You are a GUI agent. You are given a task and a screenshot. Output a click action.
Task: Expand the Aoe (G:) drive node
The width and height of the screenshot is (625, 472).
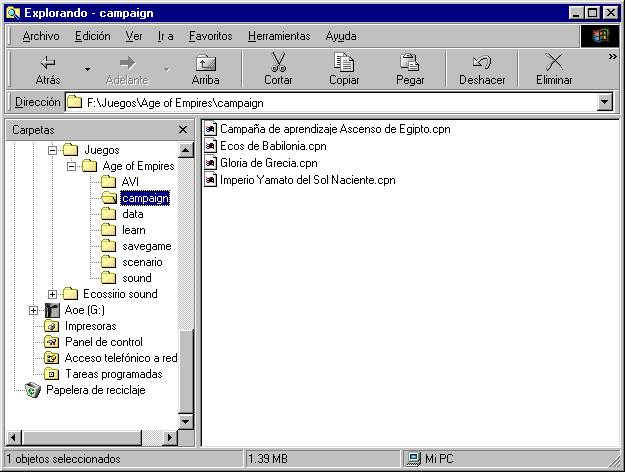click(x=33, y=310)
